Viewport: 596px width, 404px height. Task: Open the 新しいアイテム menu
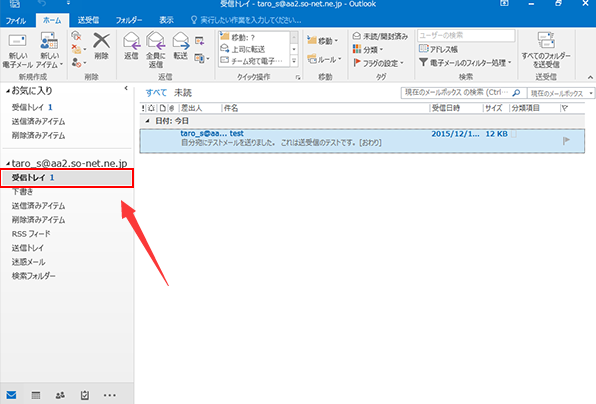[x=50, y=51]
